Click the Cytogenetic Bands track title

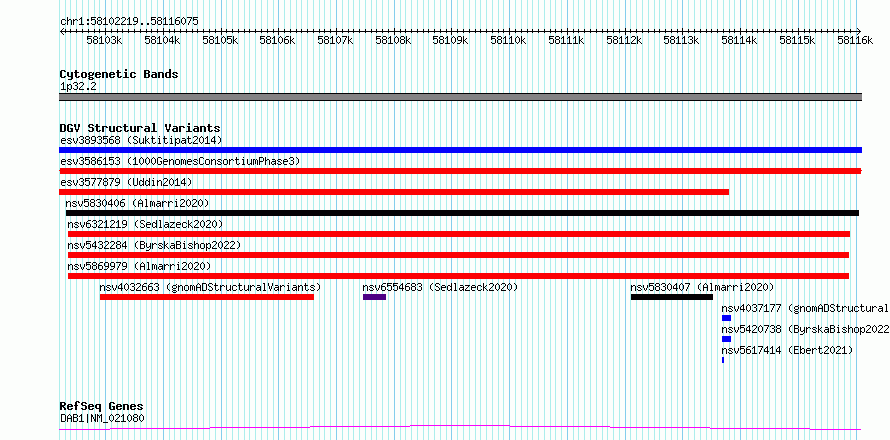point(119,74)
